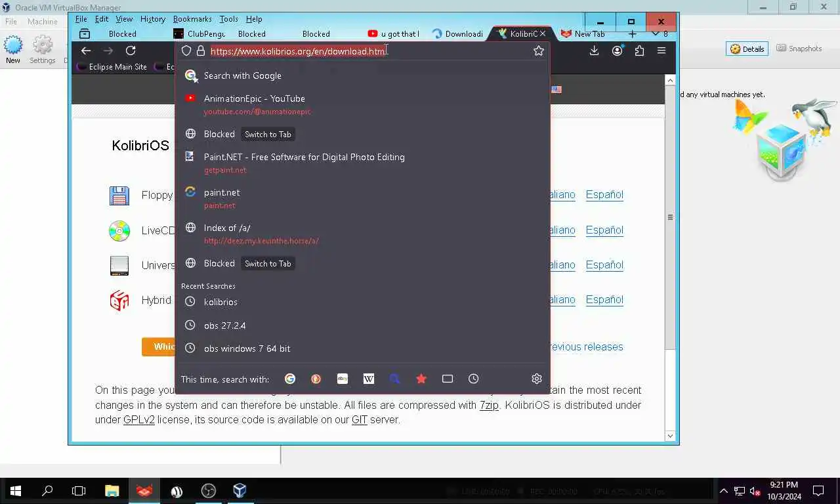Close the KolibriOS tab
Screen dimensions: 840x504
tap(543, 33)
